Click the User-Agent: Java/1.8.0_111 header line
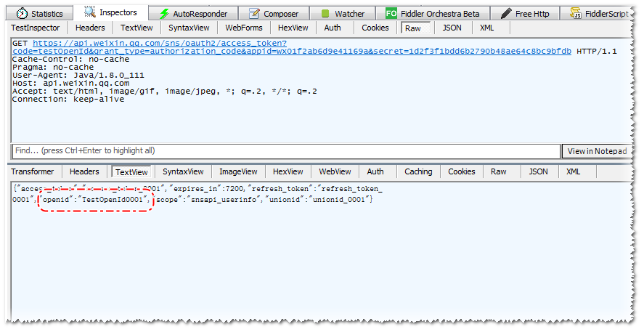The height and width of the screenshot is (332, 644). pos(78,76)
